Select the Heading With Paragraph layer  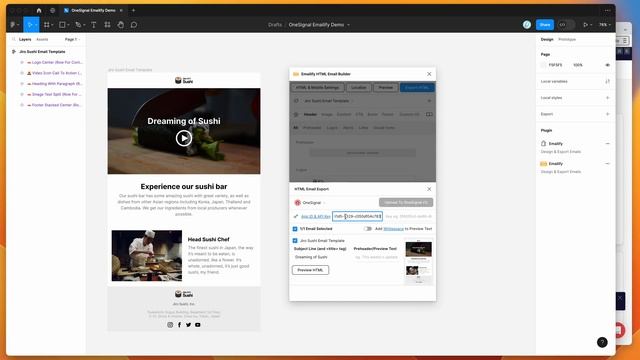(x=57, y=84)
